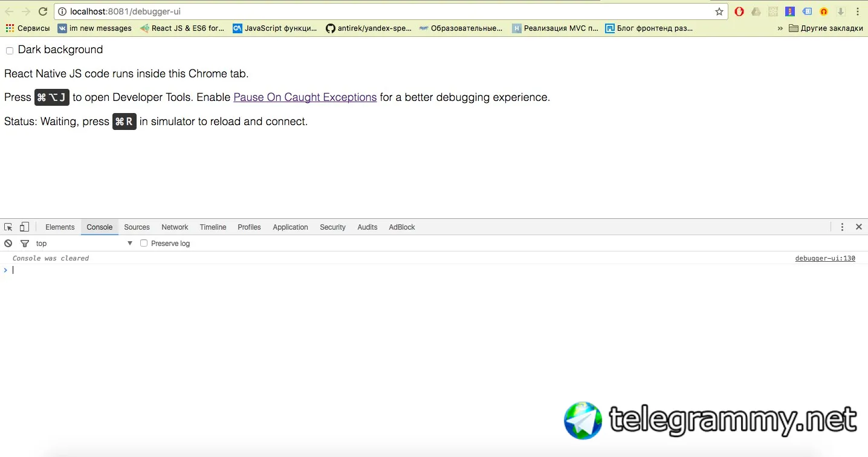Open the Application tab
Screen dimensions: 868x457
point(291,227)
